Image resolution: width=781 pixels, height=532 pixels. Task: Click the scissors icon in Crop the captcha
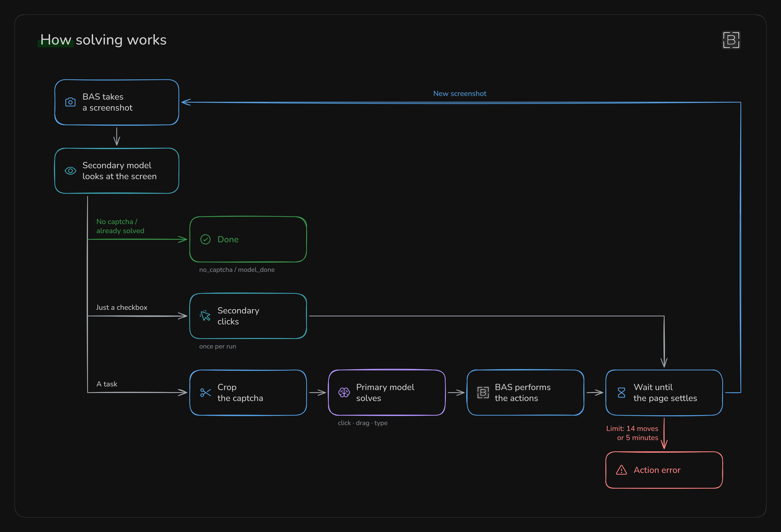coord(205,392)
